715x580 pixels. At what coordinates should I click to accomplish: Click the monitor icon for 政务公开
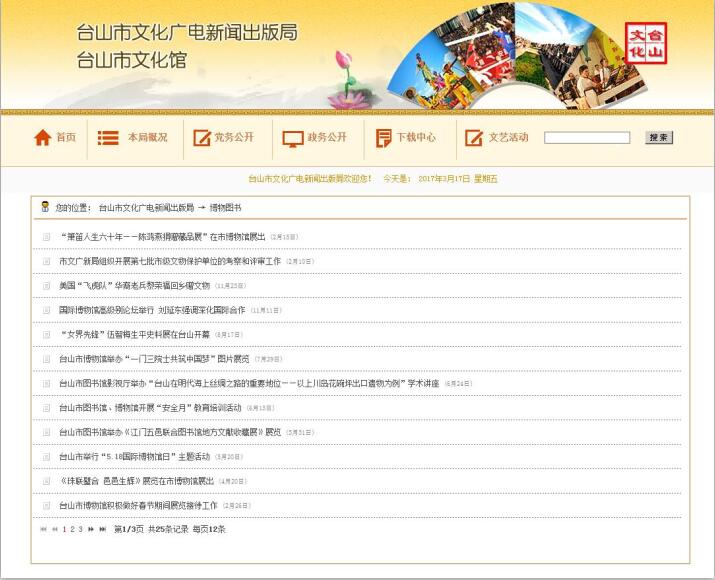click(292, 138)
